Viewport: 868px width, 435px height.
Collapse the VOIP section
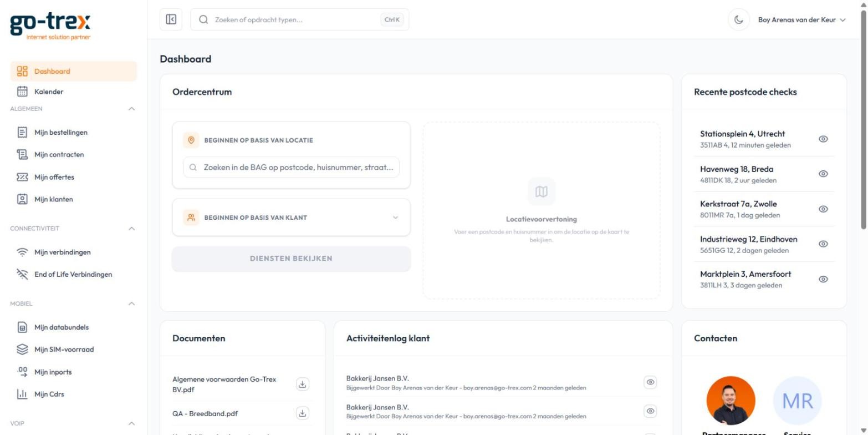pyautogui.click(x=131, y=424)
